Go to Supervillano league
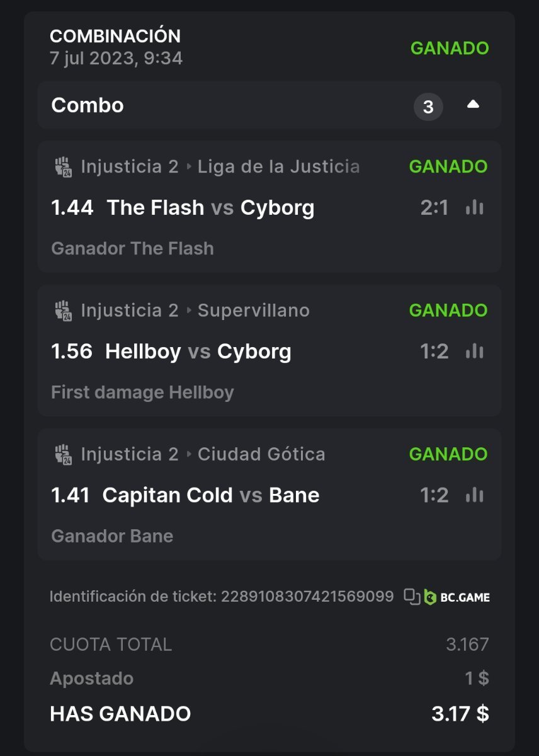Image resolution: width=539 pixels, height=756 pixels. pos(253,311)
